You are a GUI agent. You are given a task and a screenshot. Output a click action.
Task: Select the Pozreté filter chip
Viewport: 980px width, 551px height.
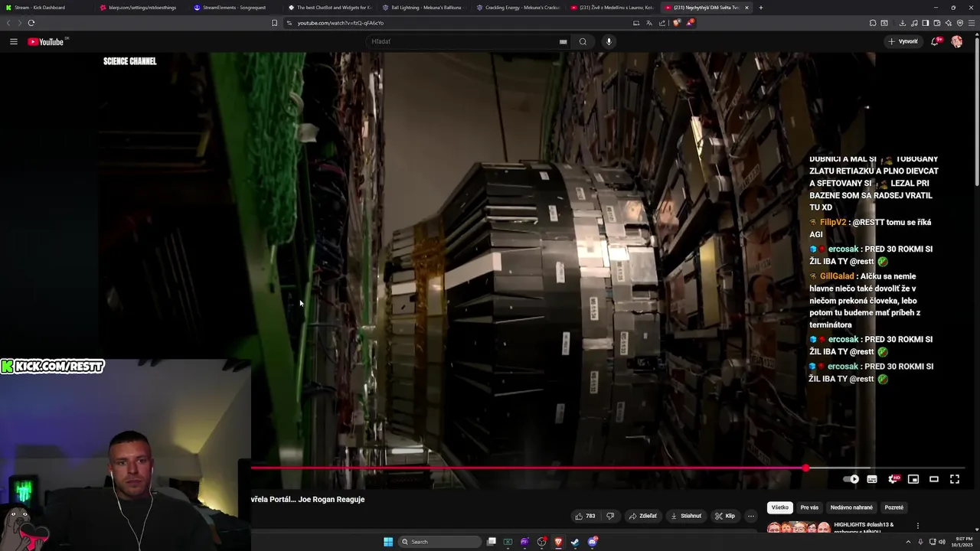893,507
